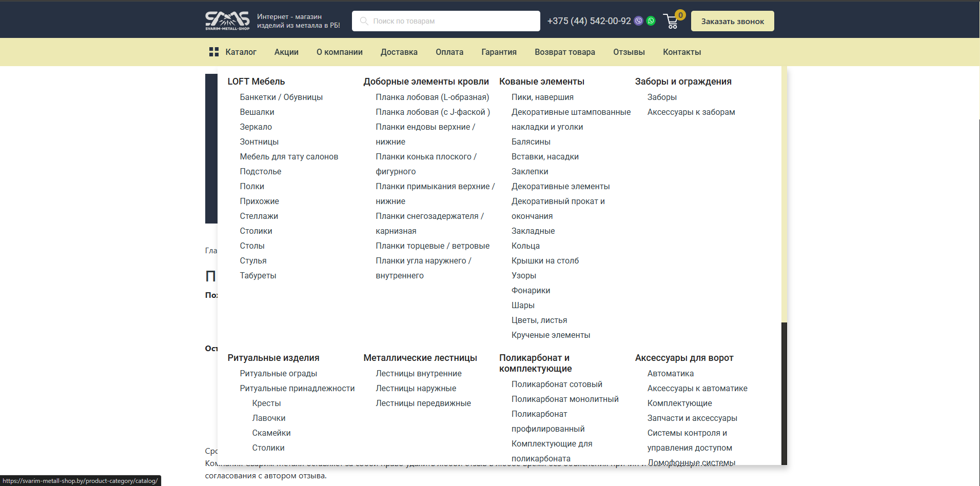Click the catalog grid icon
Viewport: 980px width, 486px height.
click(214, 52)
